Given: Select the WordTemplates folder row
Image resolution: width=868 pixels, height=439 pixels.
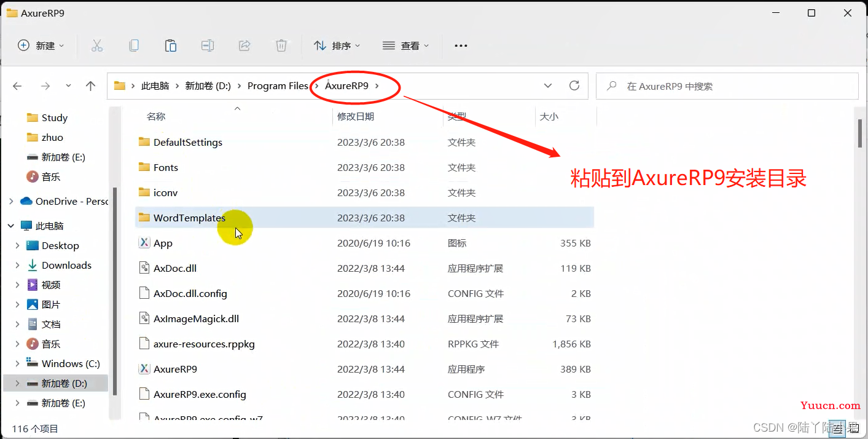Looking at the screenshot, I should coord(364,218).
